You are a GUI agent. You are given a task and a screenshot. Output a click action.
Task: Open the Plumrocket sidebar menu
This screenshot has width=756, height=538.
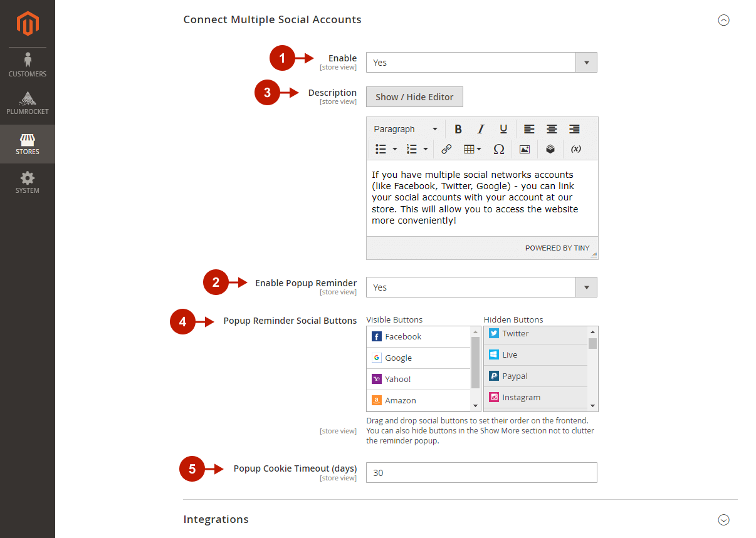28,104
